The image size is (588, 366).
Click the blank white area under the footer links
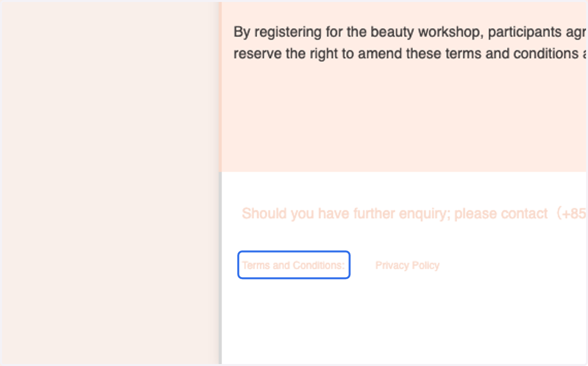[404, 324]
